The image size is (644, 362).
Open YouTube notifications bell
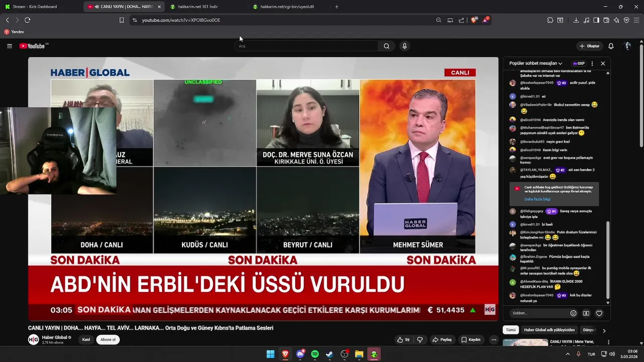pos(611,46)
